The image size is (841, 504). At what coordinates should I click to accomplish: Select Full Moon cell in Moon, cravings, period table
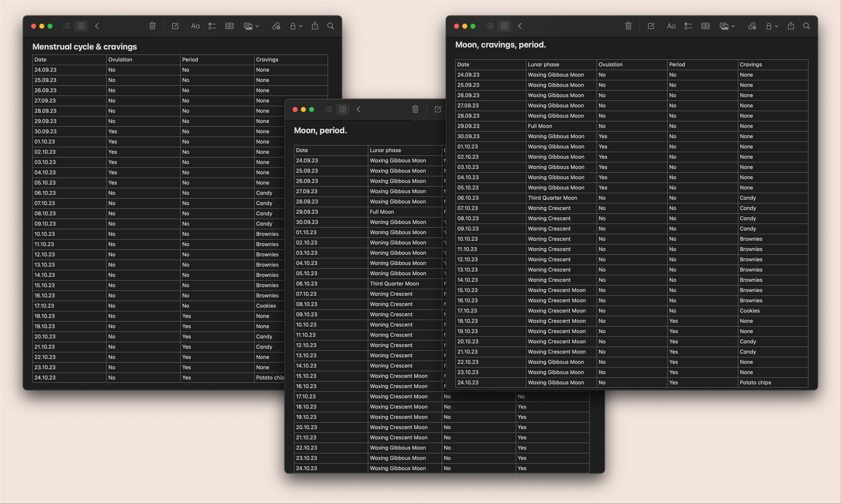click(562, 126)
